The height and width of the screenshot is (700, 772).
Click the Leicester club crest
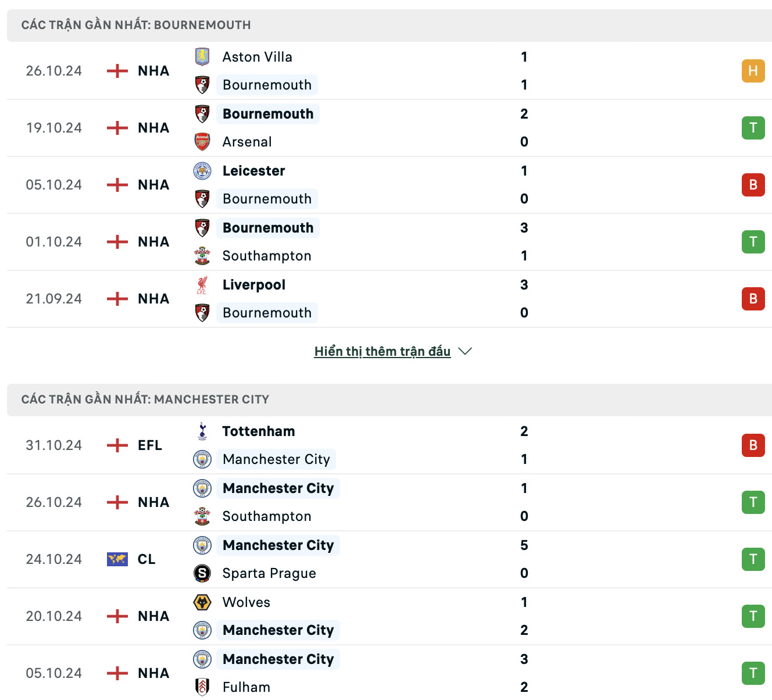click(202, 171)
